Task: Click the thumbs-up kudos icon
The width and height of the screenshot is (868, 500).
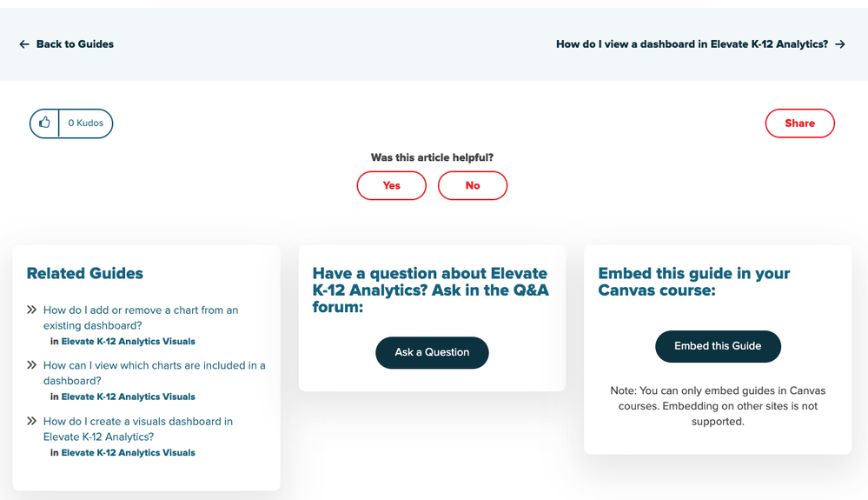Action: (44, 123)
